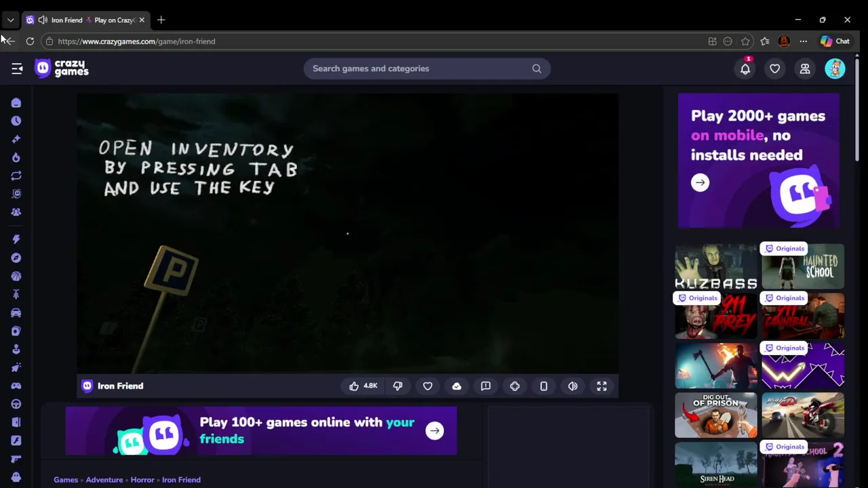868x488 pixels.
Task: Open a new browser tab
Action: pos(161,20)
